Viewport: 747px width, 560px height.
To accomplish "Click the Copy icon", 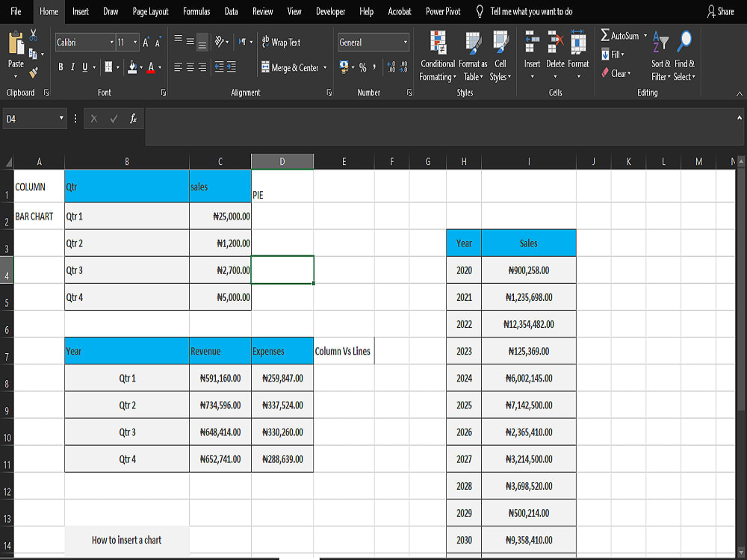I will 33,53.
